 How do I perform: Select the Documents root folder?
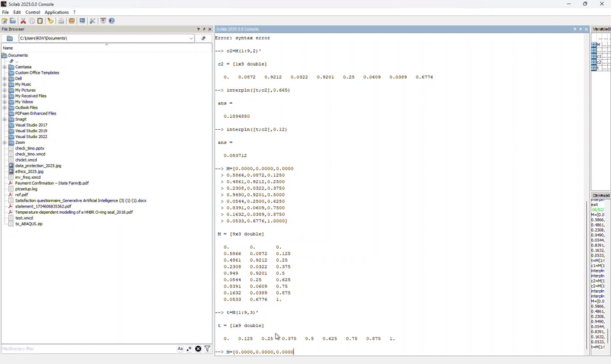pyautogui.click(x=18, y=55)
